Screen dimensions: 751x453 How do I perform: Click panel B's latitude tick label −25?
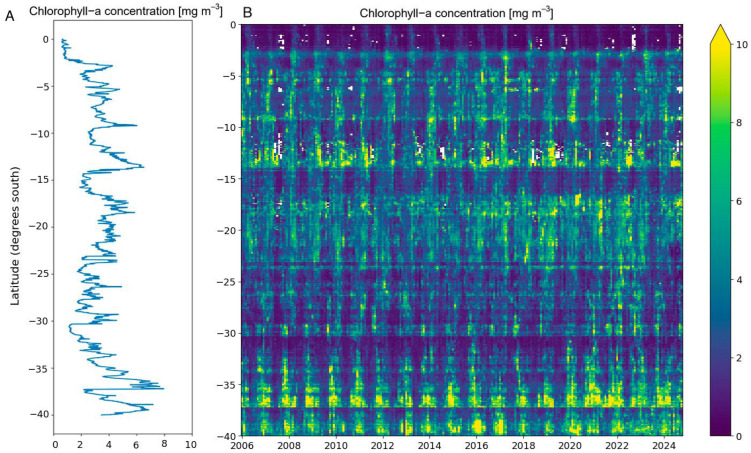click(x=227, y=282)
